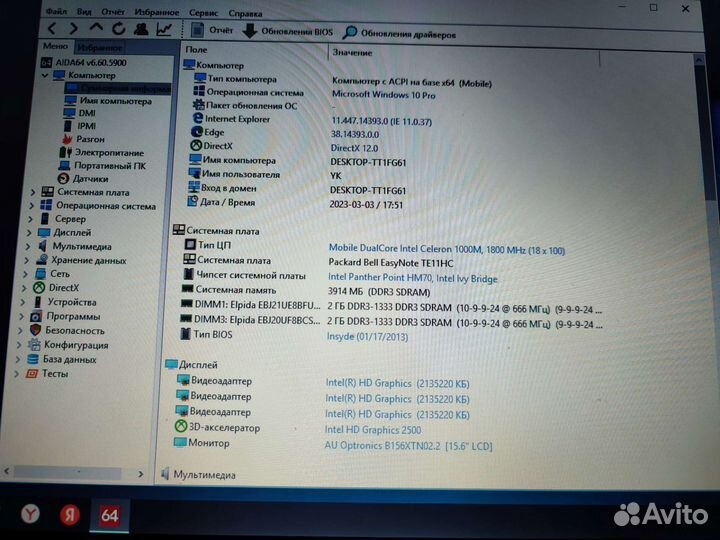The image size is (720, 540).
Task: Click the DirectX row icon in details list
Action: point(196,146)
